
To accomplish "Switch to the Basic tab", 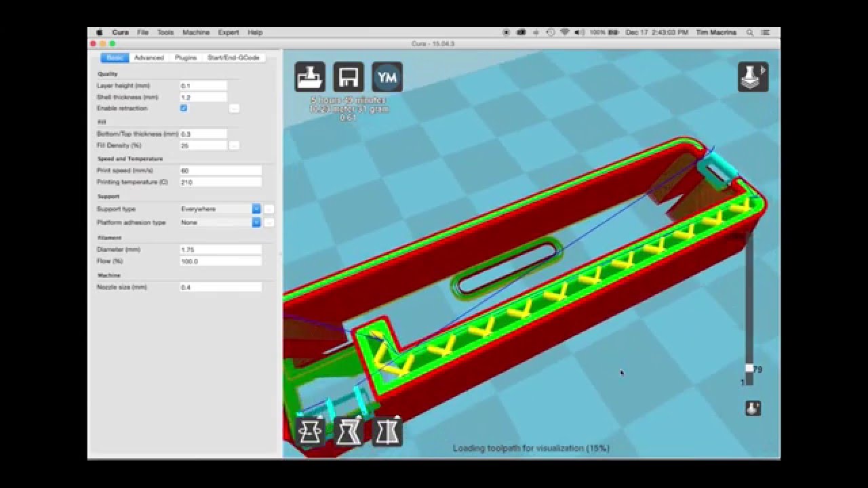I will [115, 58].
